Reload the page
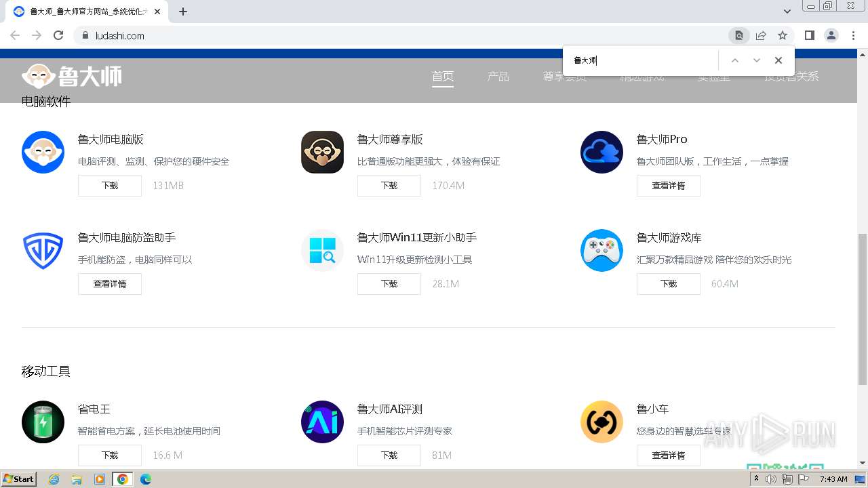This screenshot has width=868, height=488. click(58, 35)
